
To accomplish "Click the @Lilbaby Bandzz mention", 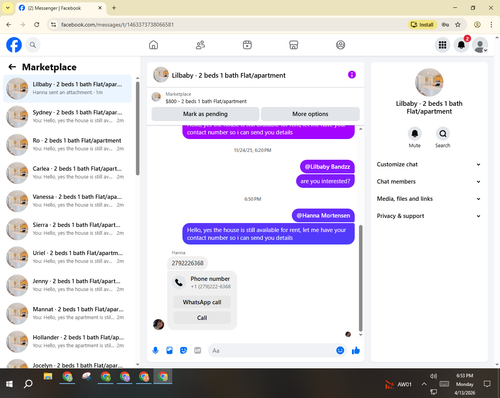I will coord(327,167).
